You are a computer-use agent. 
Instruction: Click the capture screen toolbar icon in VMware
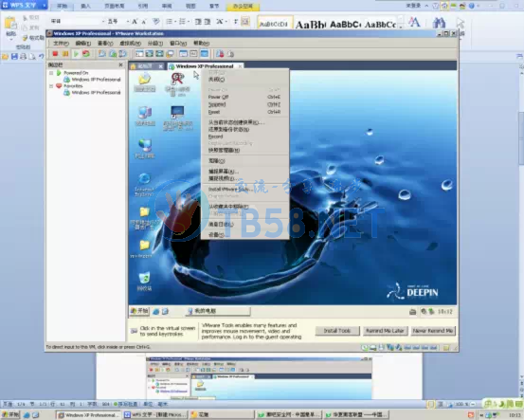tap(220, 53)
